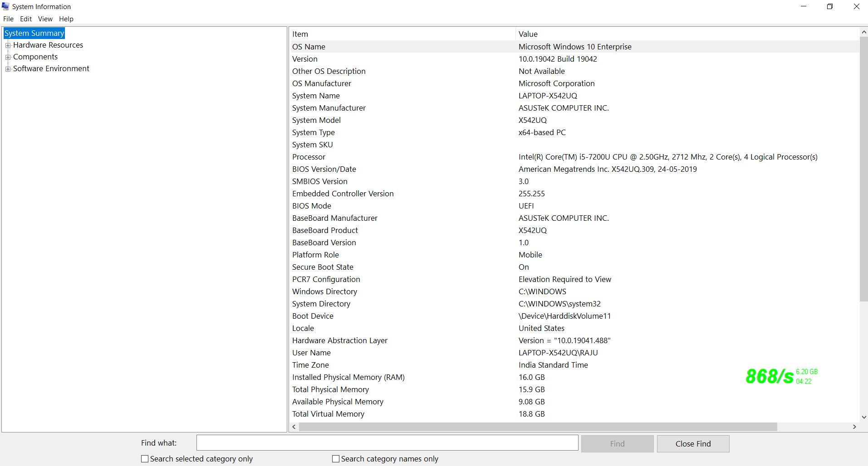The width and height of the screenshot is (868, 466).
Task: Select the System Model row
Action: tap(574, 120)
